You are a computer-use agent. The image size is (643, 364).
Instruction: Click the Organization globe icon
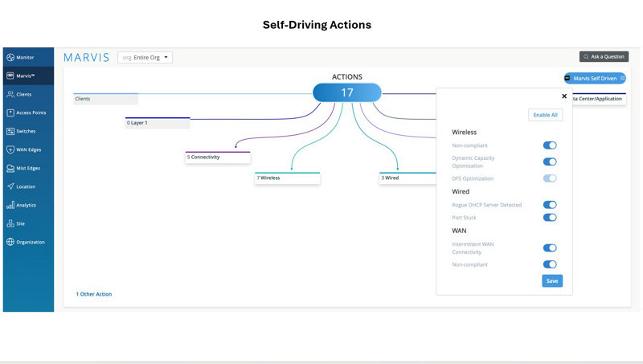10,242
